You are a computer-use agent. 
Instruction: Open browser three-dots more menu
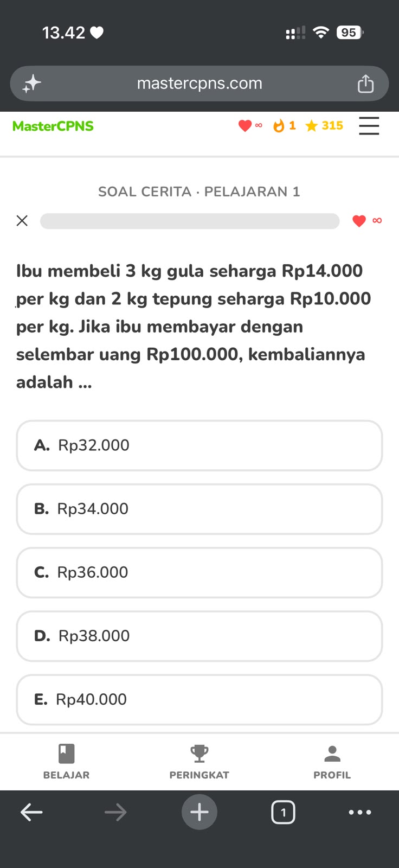(360, 812)
